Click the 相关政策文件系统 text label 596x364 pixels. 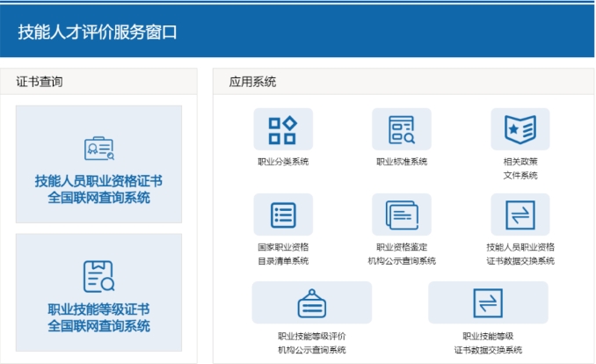(x=520, y=169)
